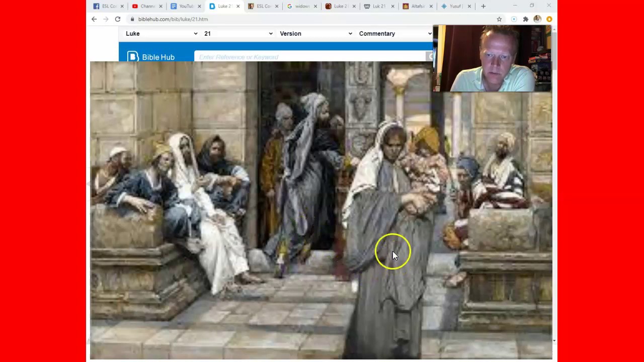This screenshot has width=644, height=362.
Task: Switch to the Google Docs YouTube tab
Action: 186,6
